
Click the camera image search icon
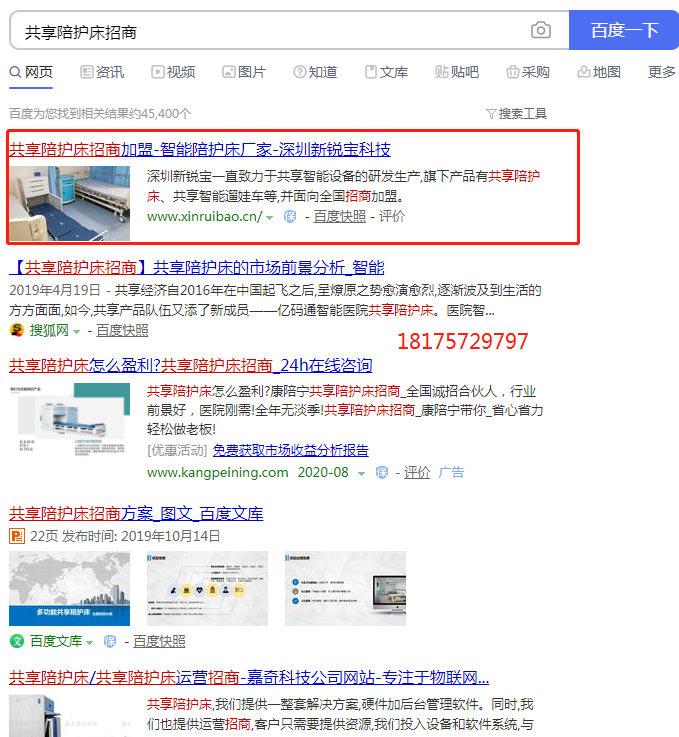(541, 30)
